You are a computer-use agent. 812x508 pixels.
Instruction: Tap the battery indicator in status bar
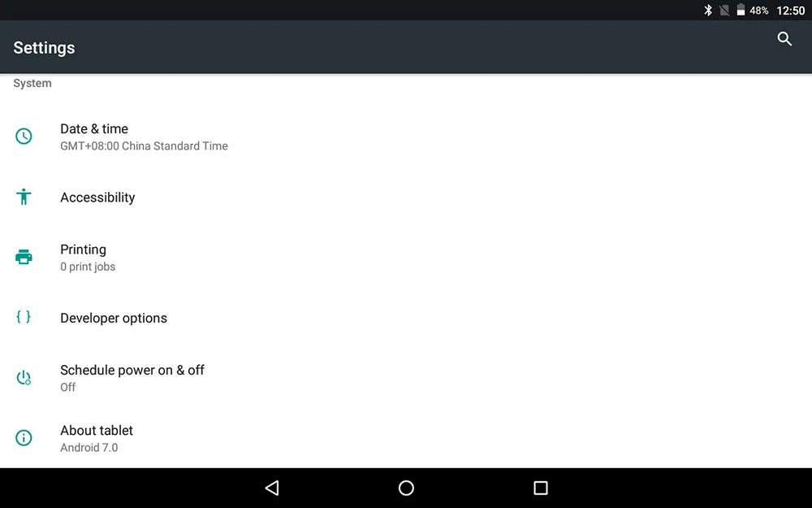(741, 11)
